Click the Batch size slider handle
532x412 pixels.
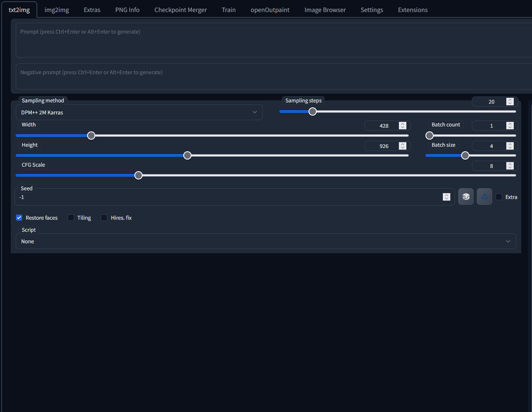click(x=465, y=155)
